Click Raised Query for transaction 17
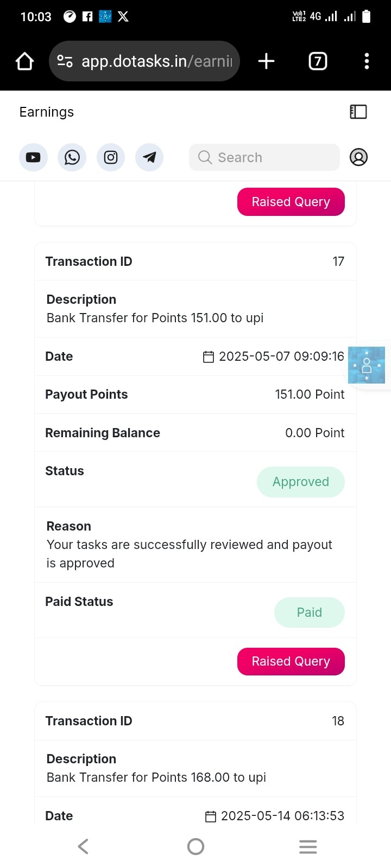391x868 pixels. (291, 661)
